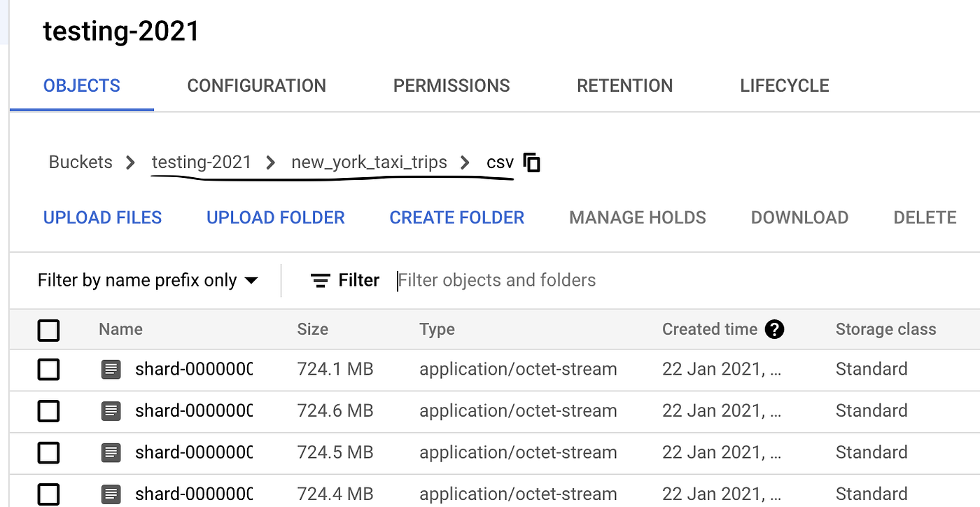Navigate to new_york_taxi_trips breadcrumb
The image size is (980, 507).
pos(369,162)
